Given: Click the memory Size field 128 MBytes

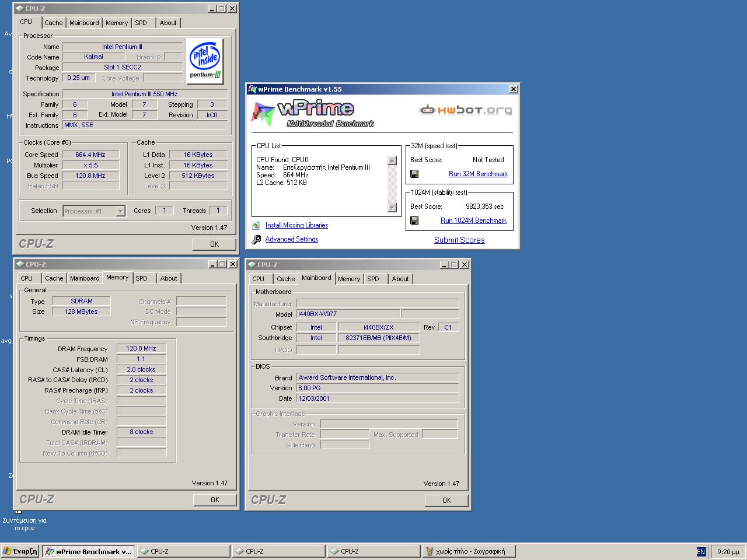Looking at the screenshot, I should click(x=82, y=311).
